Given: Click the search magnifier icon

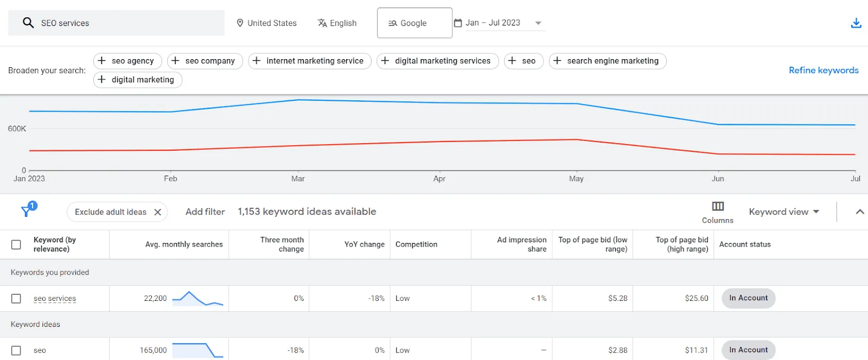Looking at the screenshot, I should tap(28, 23).
